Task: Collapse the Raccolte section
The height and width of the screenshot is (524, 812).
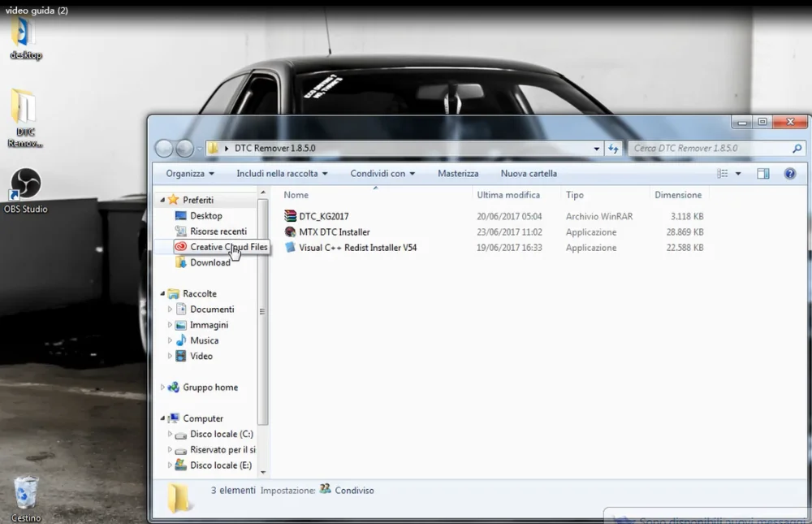Action: [x=162, y=293]
